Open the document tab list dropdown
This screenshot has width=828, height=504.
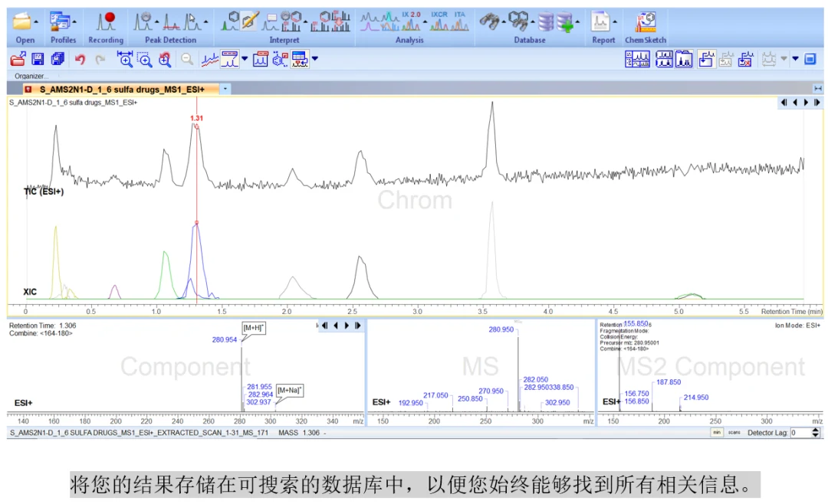(x=225, y=89)
